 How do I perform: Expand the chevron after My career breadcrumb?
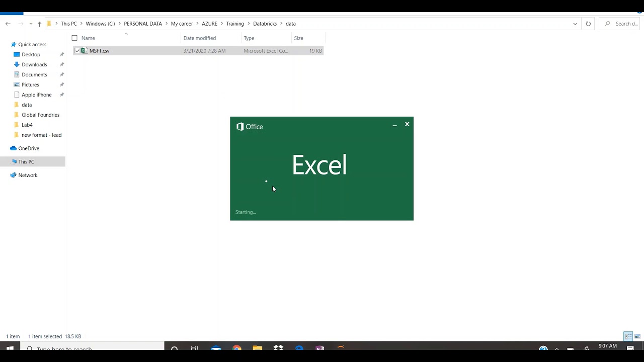(198, 24)
